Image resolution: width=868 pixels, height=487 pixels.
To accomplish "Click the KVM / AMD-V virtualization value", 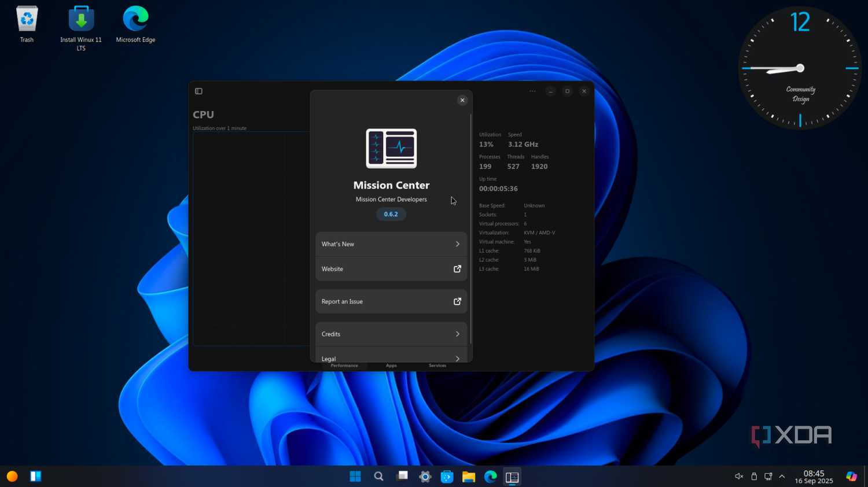I will coord(539,233).
